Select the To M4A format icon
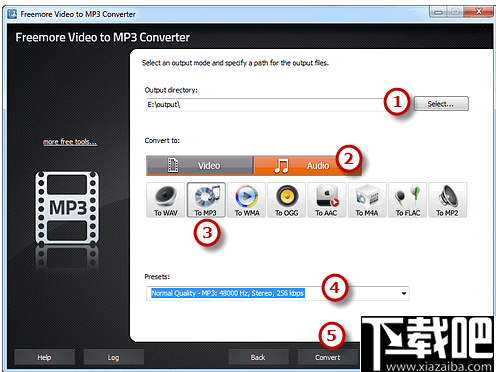 pyautogui.click(x=367, y=200)
